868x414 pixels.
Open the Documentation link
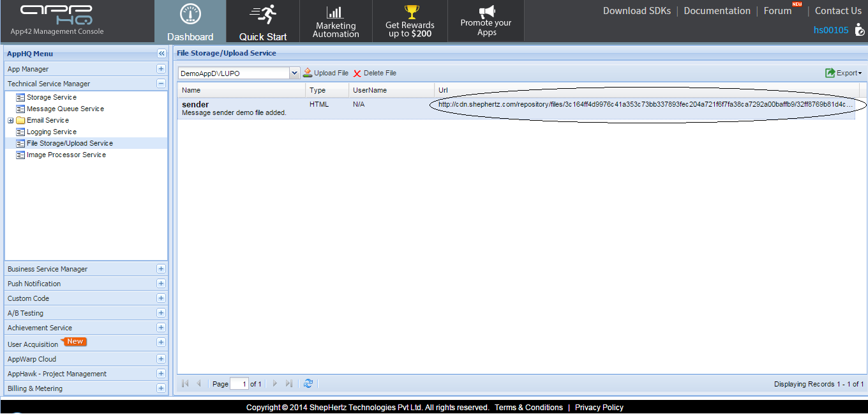tap(717, 11)
